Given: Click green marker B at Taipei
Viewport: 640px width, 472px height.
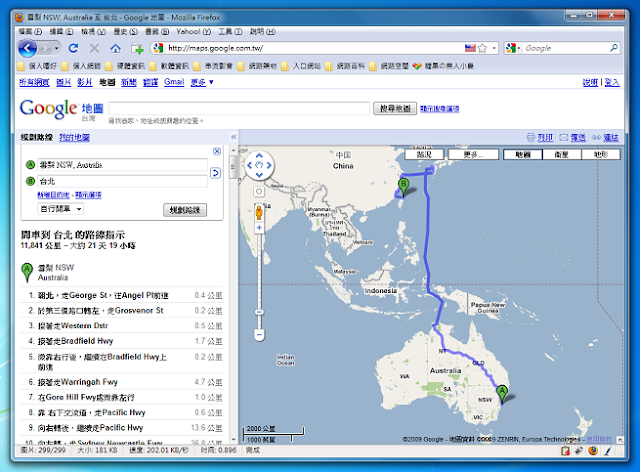Looking at the screenshot, I should pyautogui.click(x=403, y=187).
